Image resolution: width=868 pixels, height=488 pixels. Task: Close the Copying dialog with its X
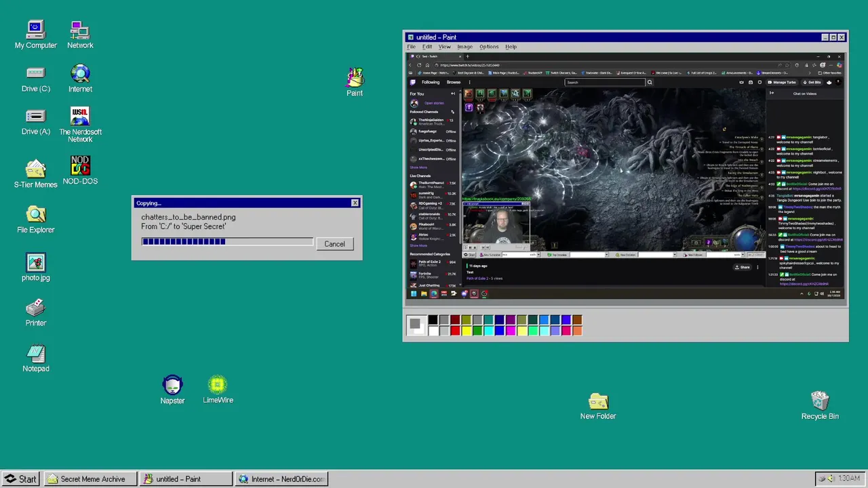[x=355, y=203]
